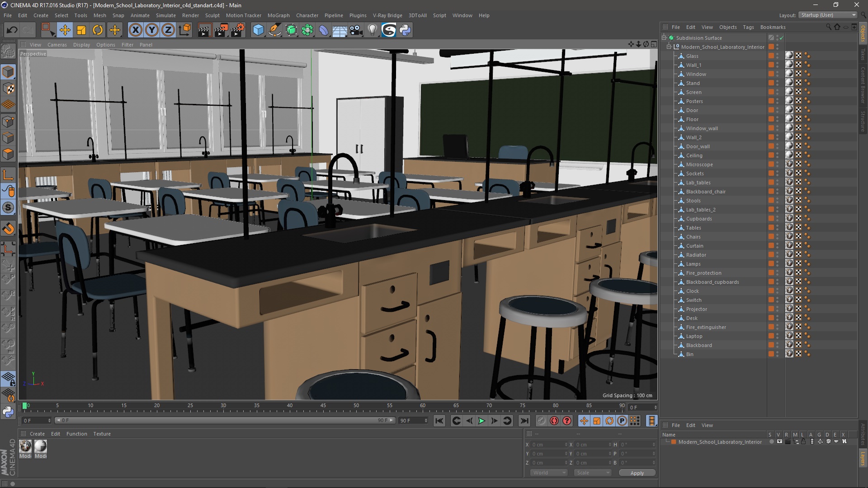Switch to Texture mode in sidebar
This screenshot has height=488, width=868.
tap(8, 89)
